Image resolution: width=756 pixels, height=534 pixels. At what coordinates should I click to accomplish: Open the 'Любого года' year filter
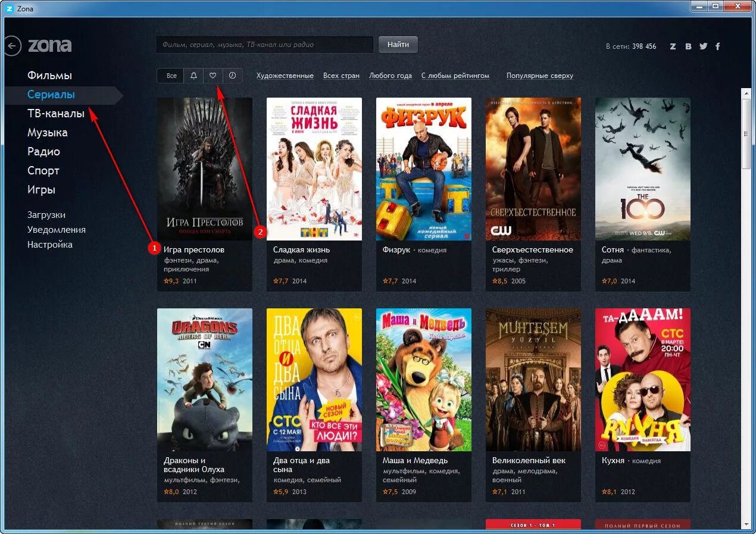click(x=391, y=76)
